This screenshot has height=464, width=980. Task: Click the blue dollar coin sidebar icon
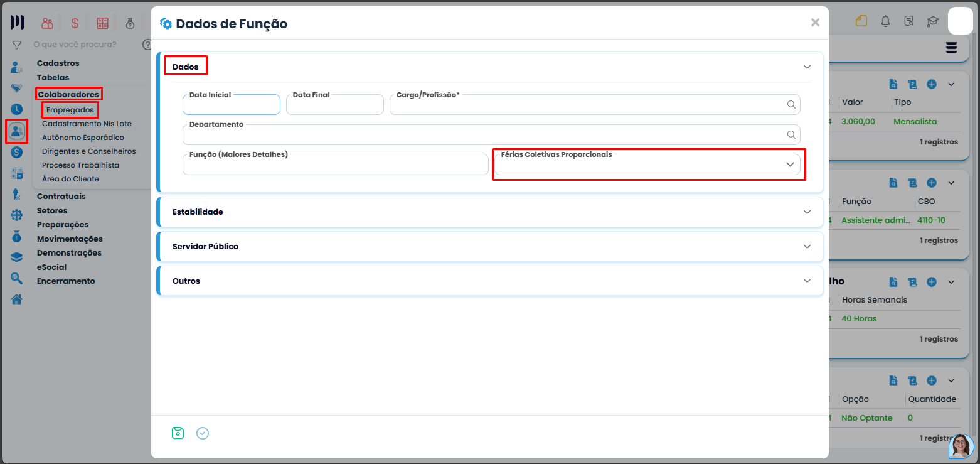coord(17,152)
